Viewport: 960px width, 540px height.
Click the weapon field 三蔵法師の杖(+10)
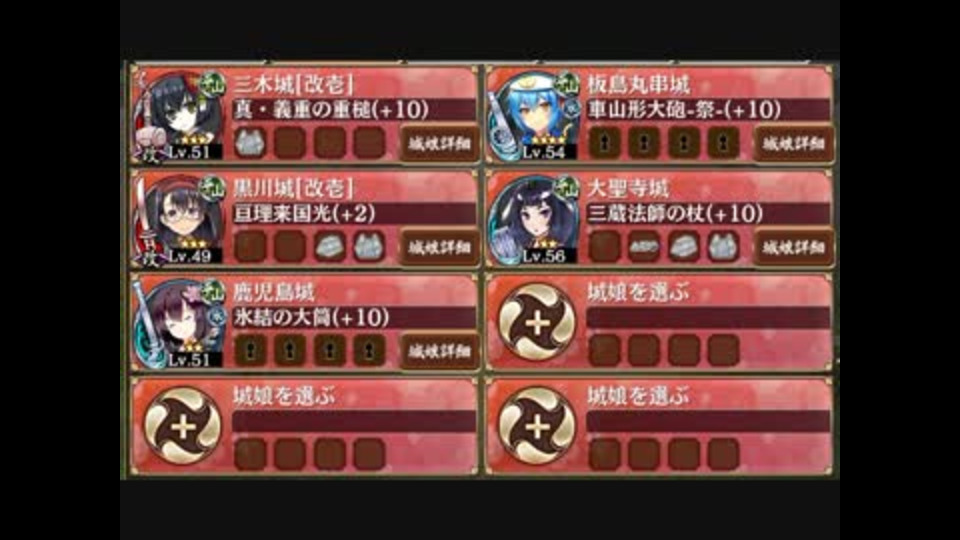tap(708, 214)
